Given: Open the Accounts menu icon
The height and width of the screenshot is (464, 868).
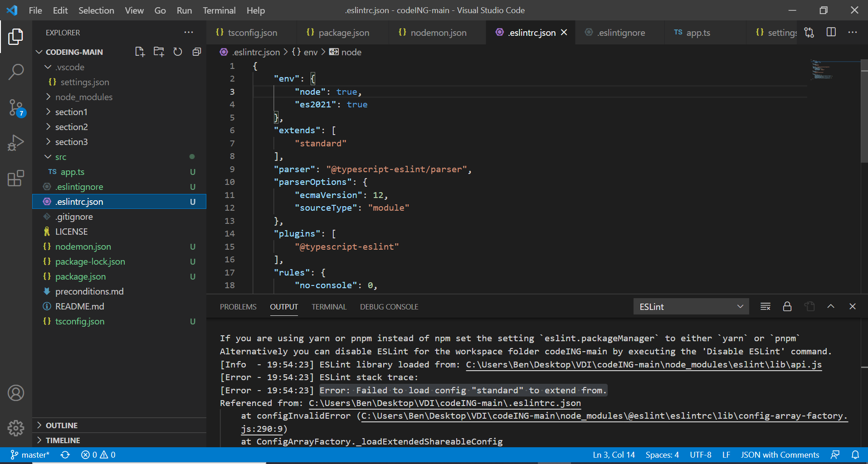Looking at the screenshot, I should (x=16, y=393).
